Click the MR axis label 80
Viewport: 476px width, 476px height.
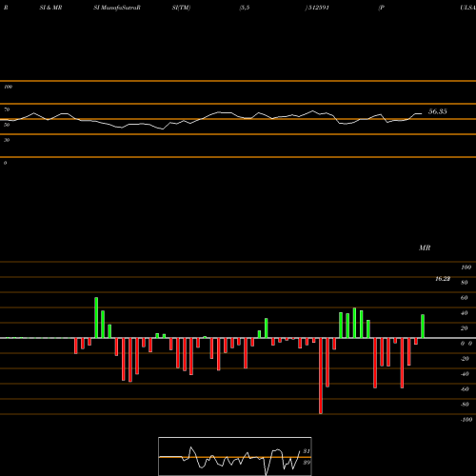click(465, 283)
